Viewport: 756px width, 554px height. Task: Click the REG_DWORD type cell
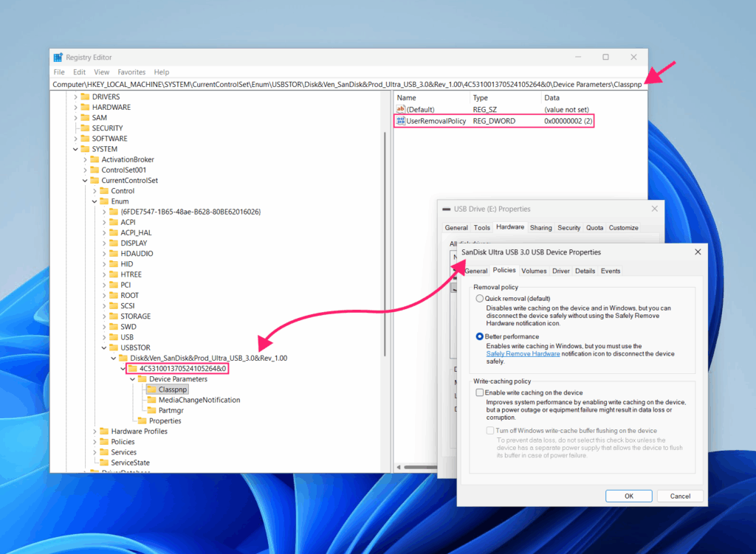(x=494, y=121)
